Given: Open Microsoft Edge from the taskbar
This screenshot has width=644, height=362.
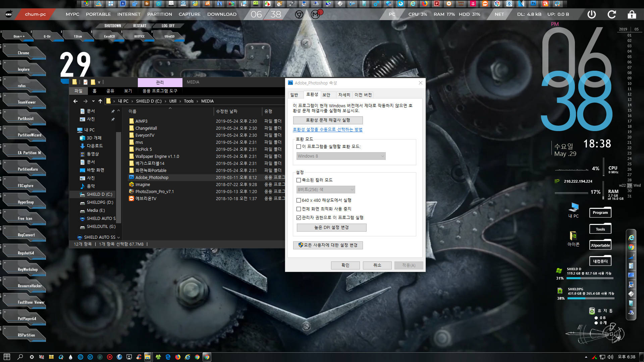Looking at the screenshot, I should (168, 357).
